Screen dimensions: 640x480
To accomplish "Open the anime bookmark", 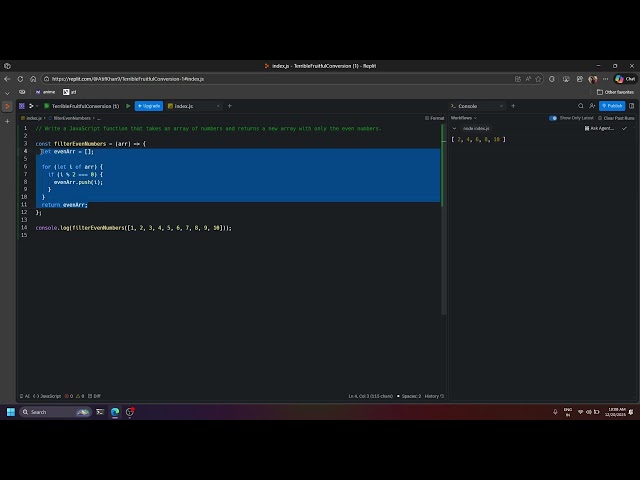I will click(x=45, y=92).
